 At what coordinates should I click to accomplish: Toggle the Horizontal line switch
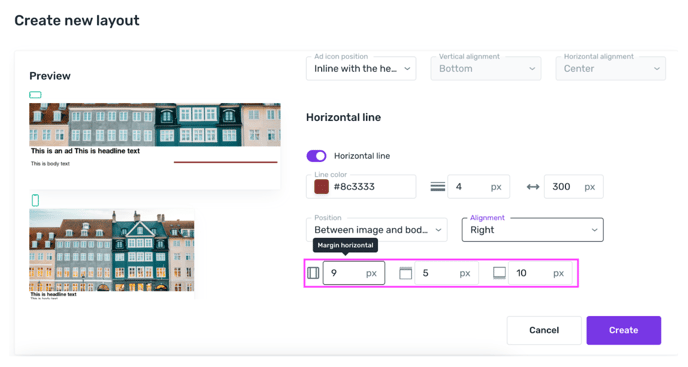[x=316, y=156]
